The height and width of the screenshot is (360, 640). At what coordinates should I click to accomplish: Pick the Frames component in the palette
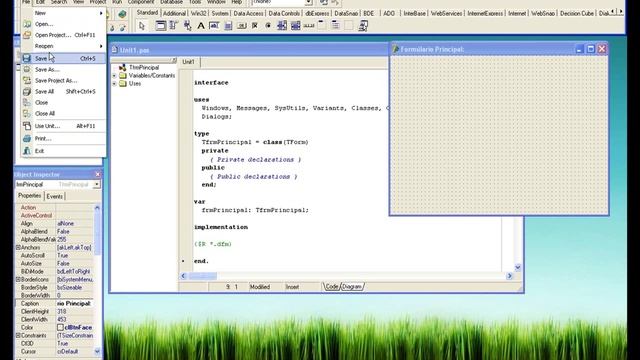(161, 26)
